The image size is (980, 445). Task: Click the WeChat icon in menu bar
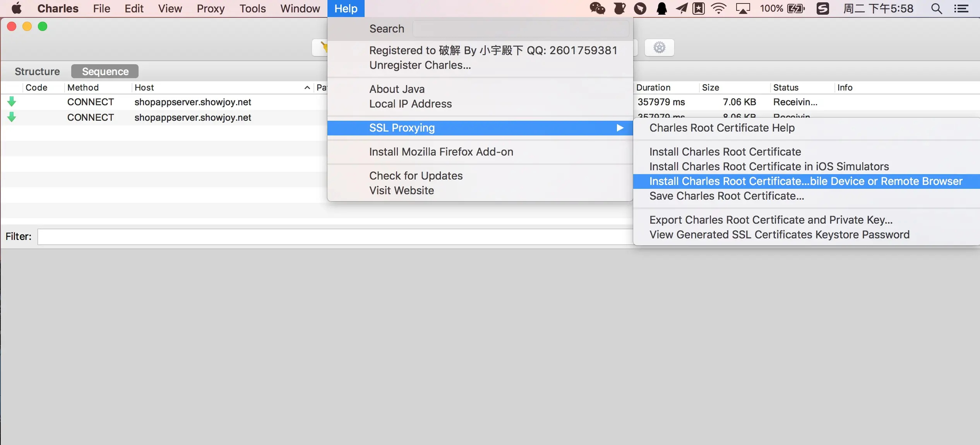pyautogui.click(x=597, y=8)
